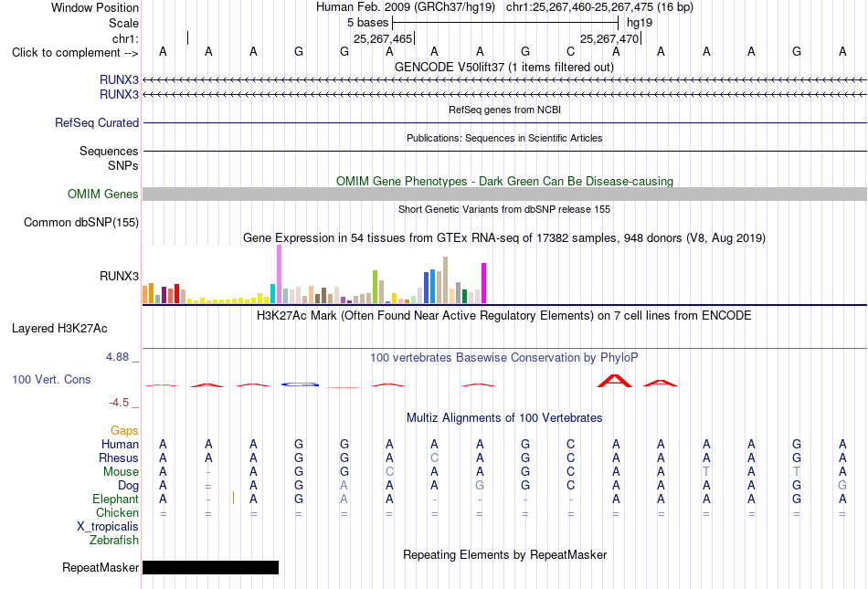Click the tallest red A in conservation track

pyautogui.click(x=615, y=381)
